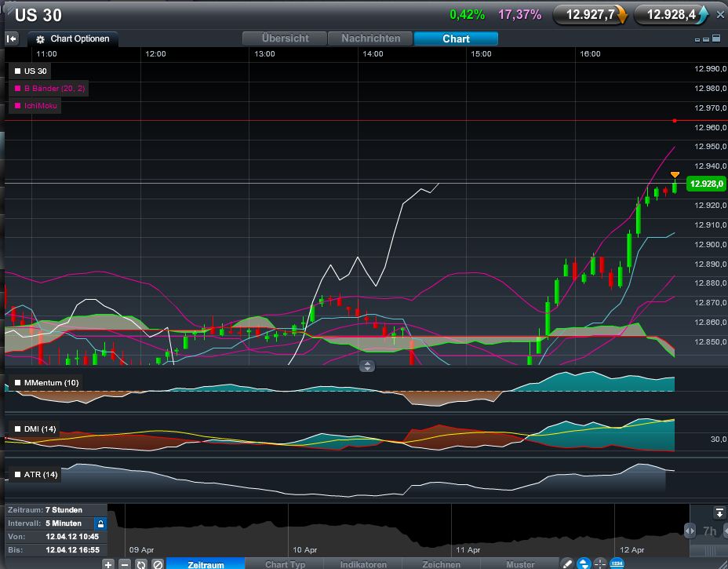728x569 pixels.
Task: Collapse indicator panels with the double-arrow handle
Action: 367,367
